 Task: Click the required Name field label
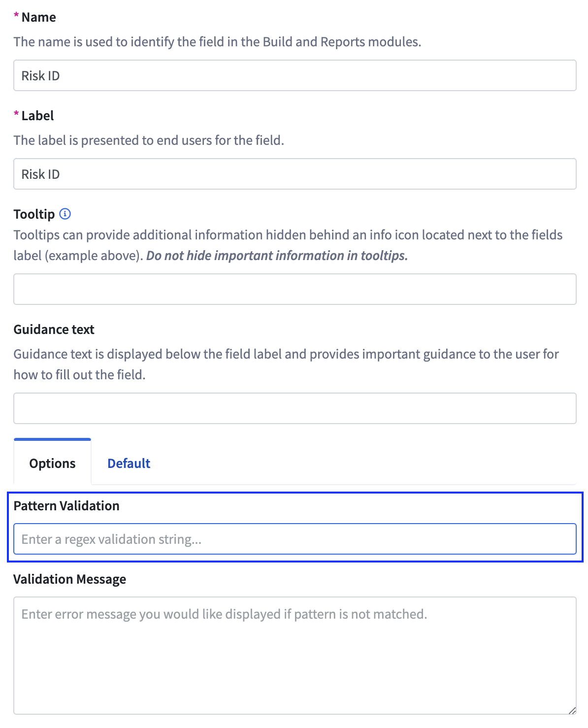click(38, 17)
